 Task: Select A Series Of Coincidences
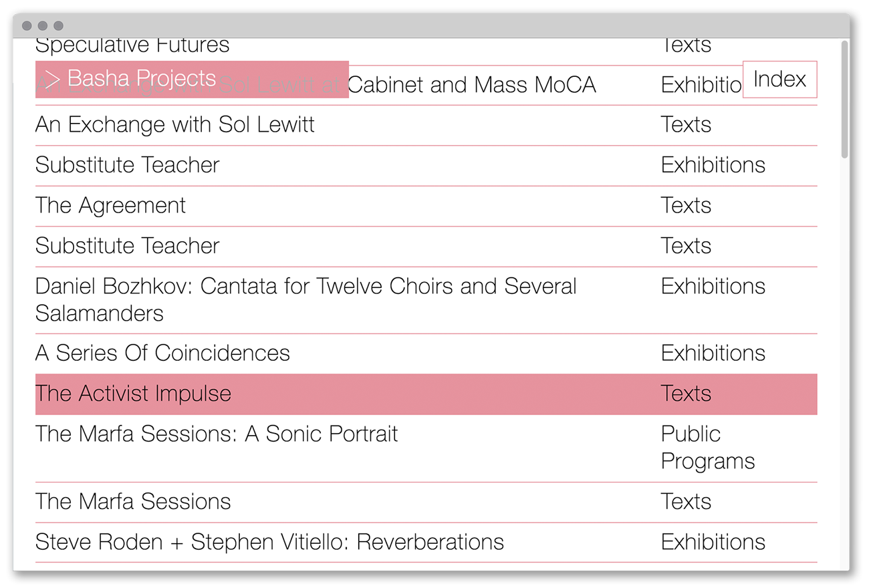(162, 353)
